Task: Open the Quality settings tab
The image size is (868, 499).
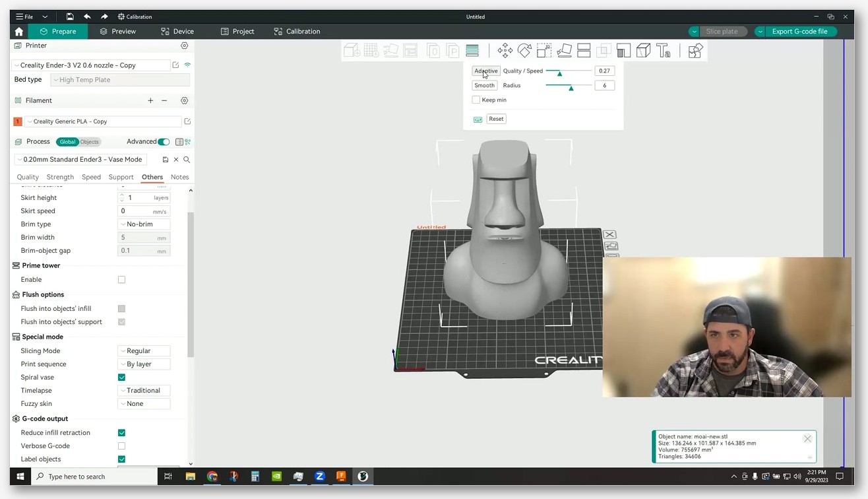Action: point(28,177)
